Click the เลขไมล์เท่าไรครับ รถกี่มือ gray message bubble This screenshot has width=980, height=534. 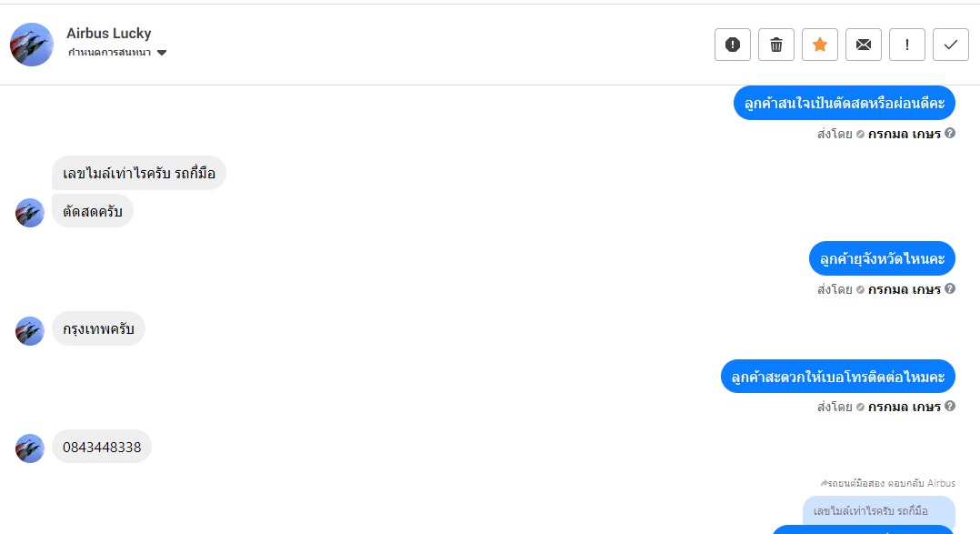(x=139, y=173)
